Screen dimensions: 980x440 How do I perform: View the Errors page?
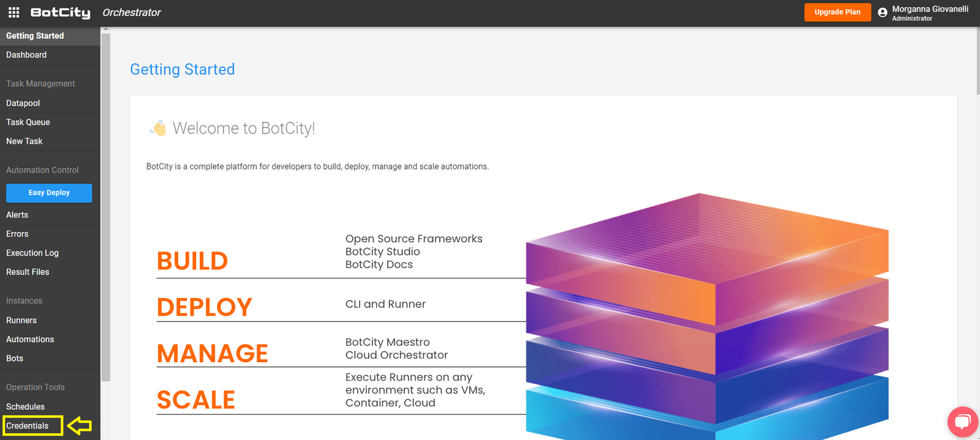pyautogui.click(x=50, y=234)
